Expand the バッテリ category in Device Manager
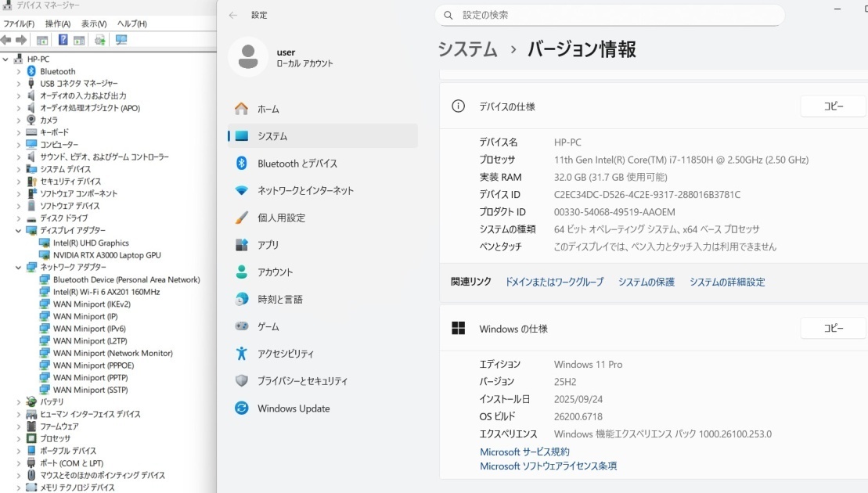This screenshot has height=493, width=868. click(17, 401)
